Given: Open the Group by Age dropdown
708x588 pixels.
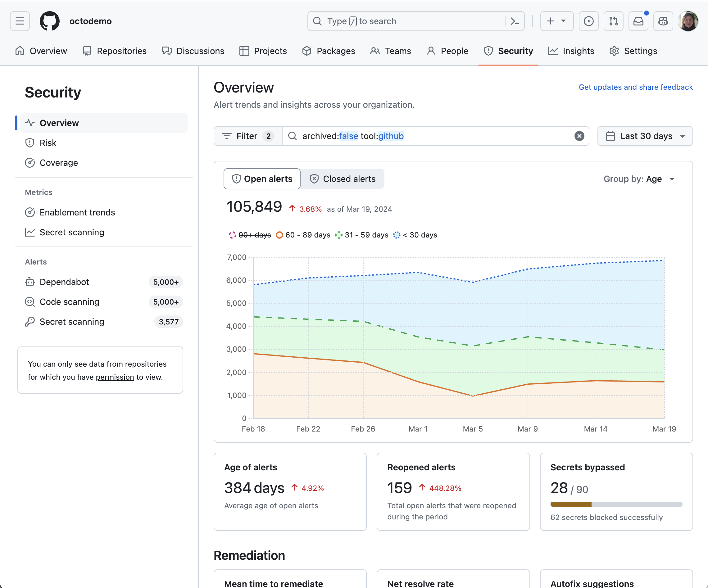Looking at the screenshot, I should pyautogui.click(x=639, y=179).
